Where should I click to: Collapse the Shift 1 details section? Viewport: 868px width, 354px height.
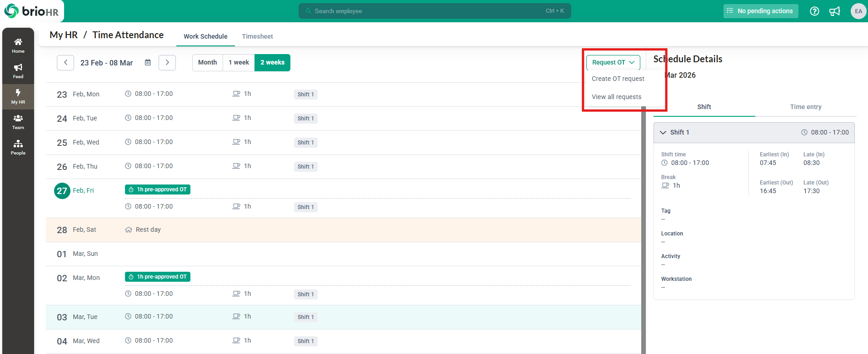[663, 132]
